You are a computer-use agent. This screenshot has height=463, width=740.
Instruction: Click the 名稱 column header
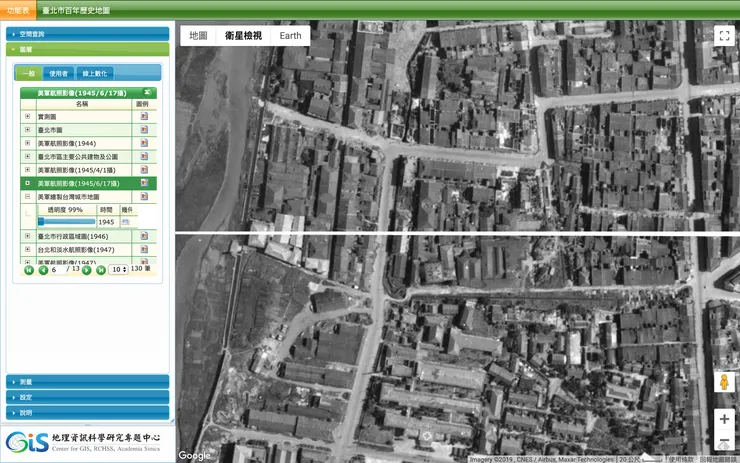[82, 104]
